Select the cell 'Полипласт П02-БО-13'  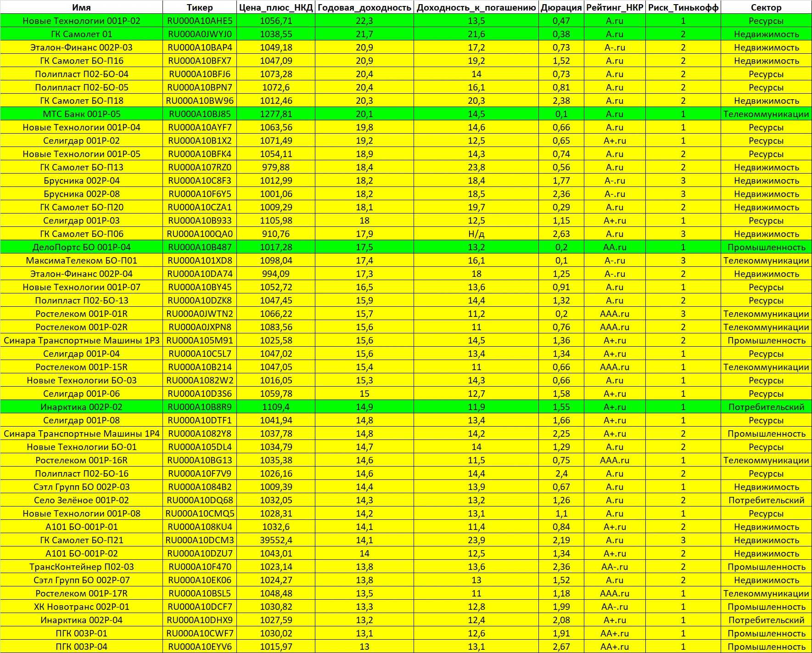pos(82,300)
